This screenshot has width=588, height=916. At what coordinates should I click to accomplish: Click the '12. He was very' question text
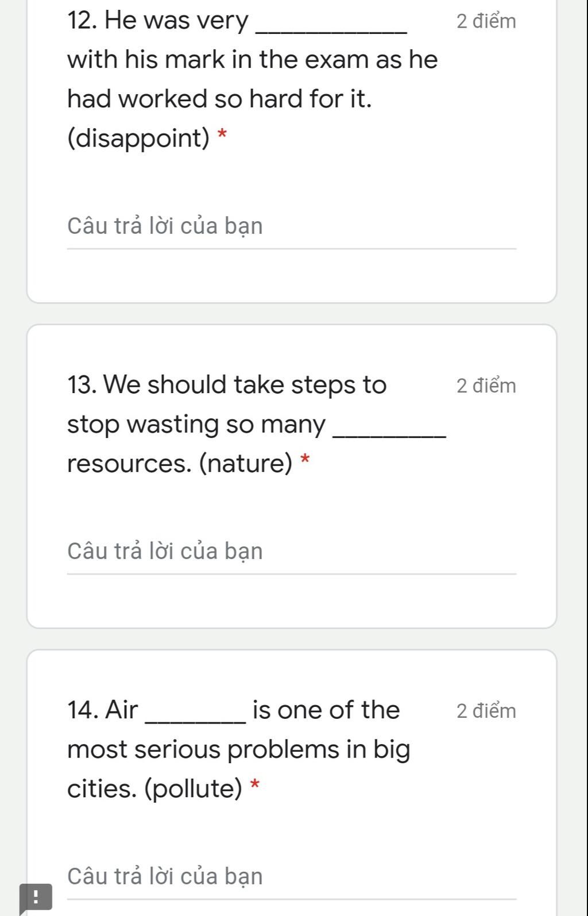pos(158,21)
